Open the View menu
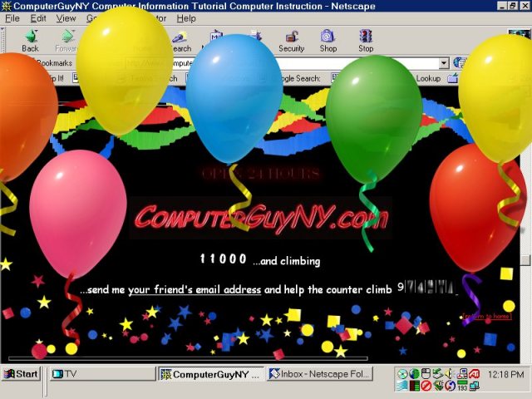 pos(66,18)
